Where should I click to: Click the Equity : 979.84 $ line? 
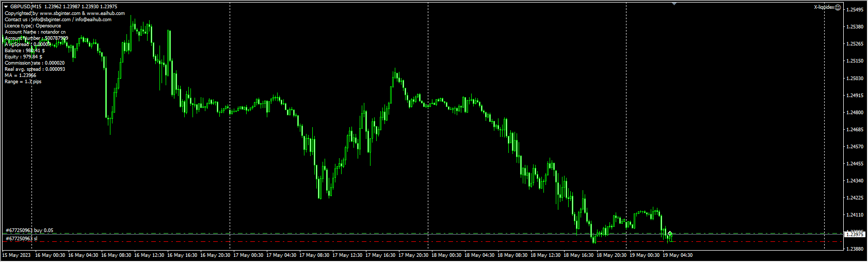tap(23, 57)
